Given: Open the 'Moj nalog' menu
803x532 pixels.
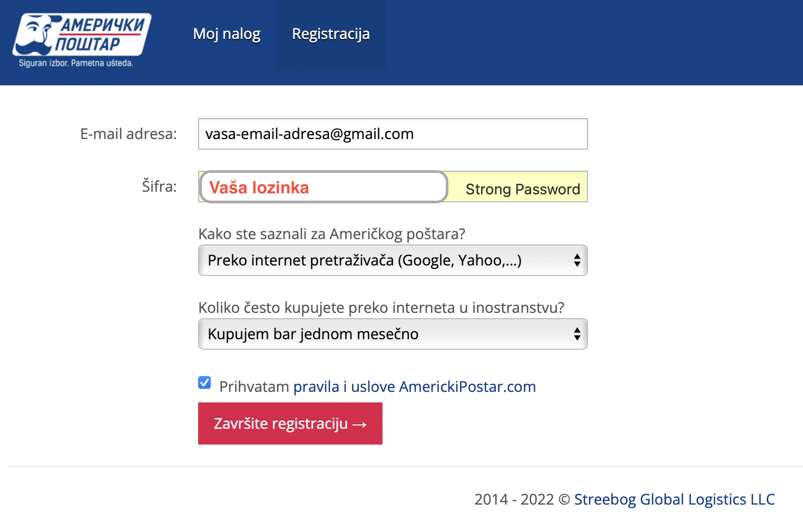Looking at the screenshot, I should tap(227, 34).
